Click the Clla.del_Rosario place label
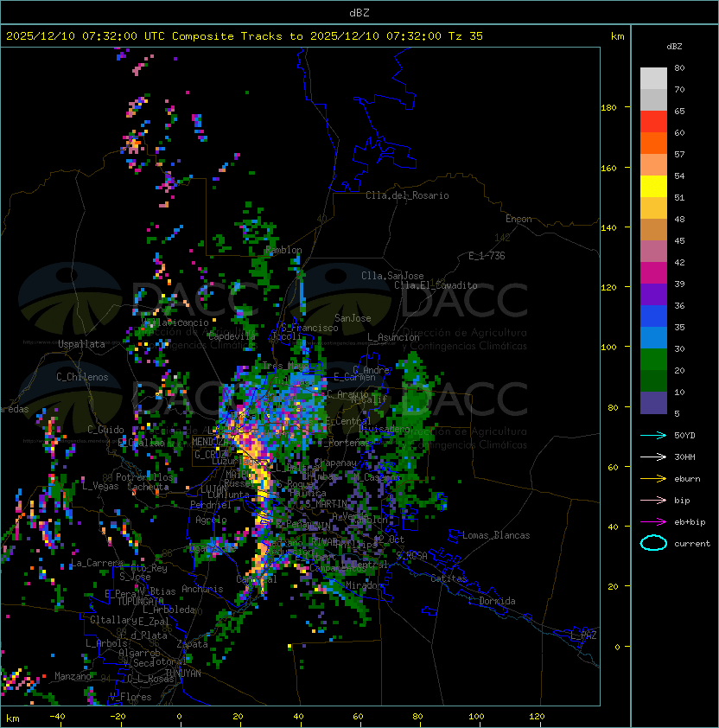 click(407, 195)
